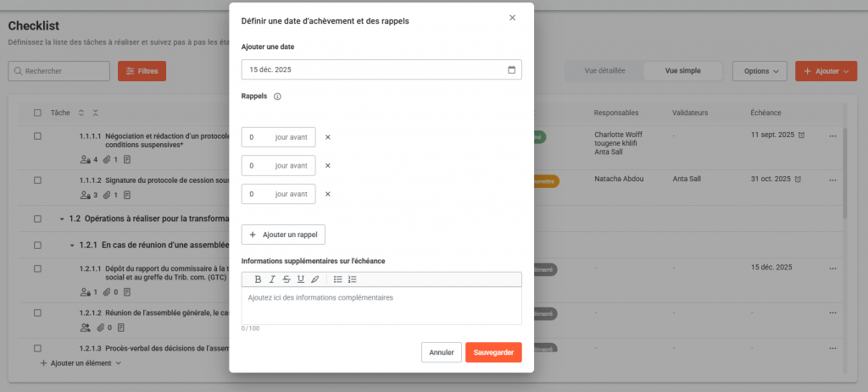Viewport: 868px width, 392px height.
Task: Click the Rappels info icon
Action: click(x=277, y=97)
